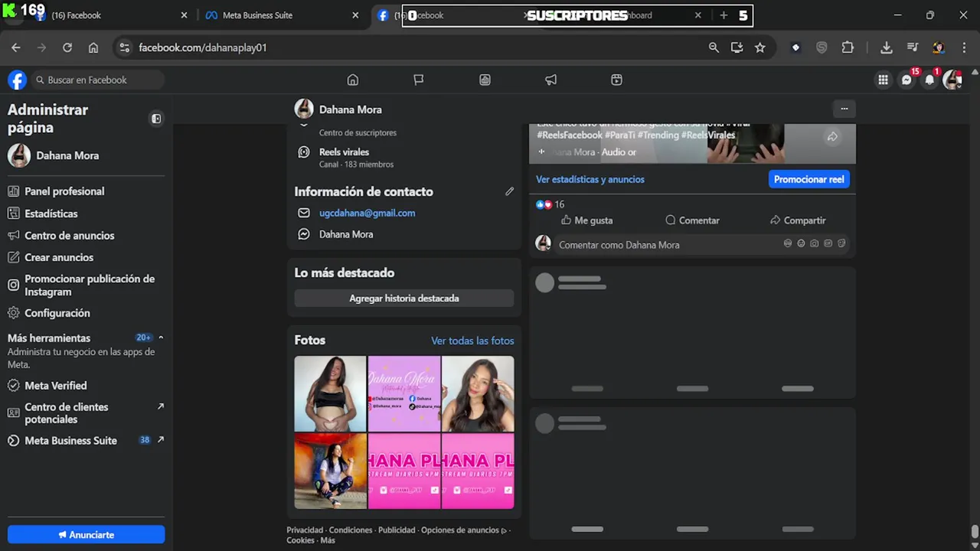Click the three-dot page options button
The height and width of the screenshot is (551, 980).
pos(844,109)
